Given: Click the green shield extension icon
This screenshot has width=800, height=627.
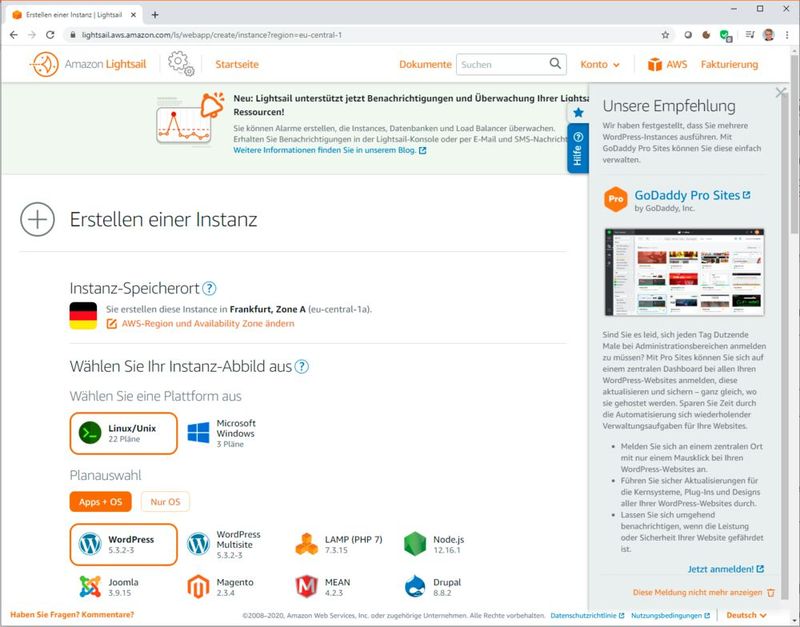Looking at the screenshot, I should click(725, 35).
